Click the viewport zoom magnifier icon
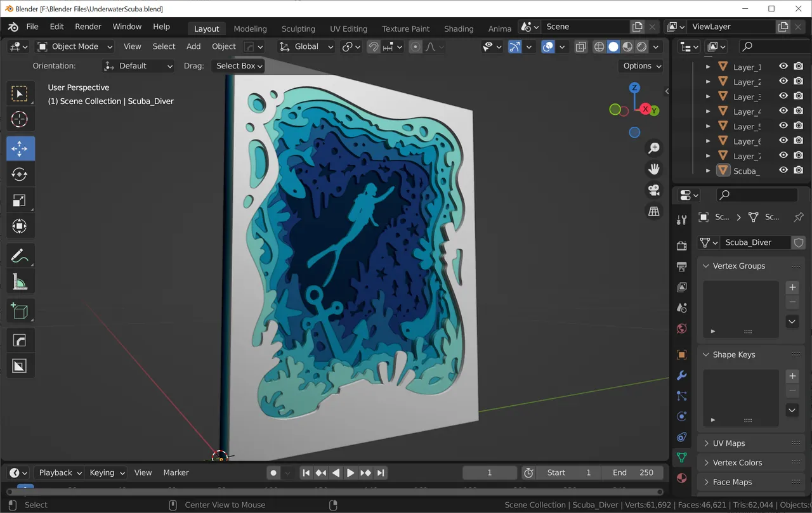 653,148
